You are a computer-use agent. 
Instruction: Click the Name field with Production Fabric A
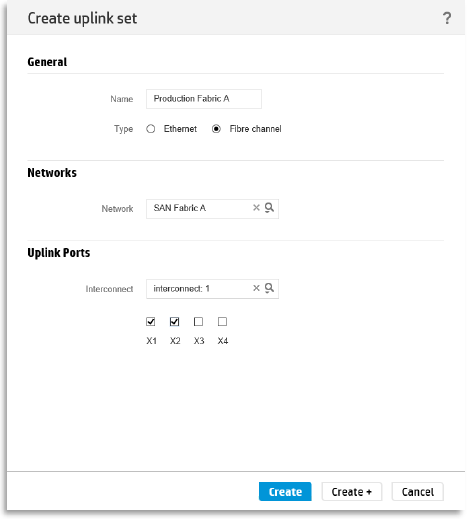(204, 99)
